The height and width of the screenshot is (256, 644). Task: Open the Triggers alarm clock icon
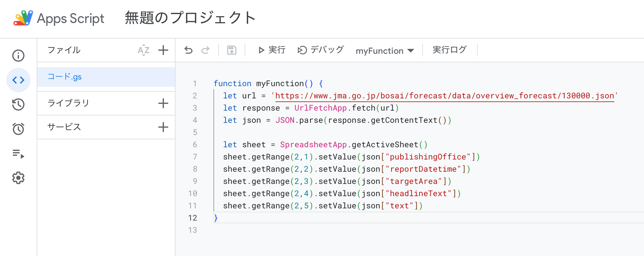pos(18,129)
